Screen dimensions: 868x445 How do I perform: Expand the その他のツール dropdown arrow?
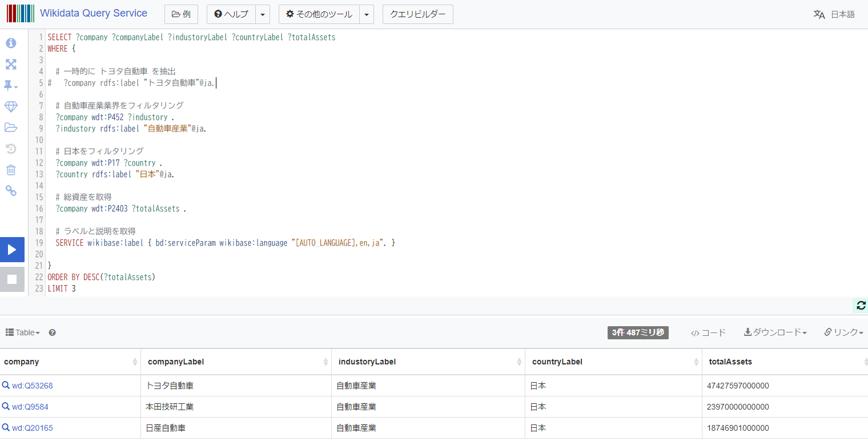pyautogui.click(x=367, y=14)
